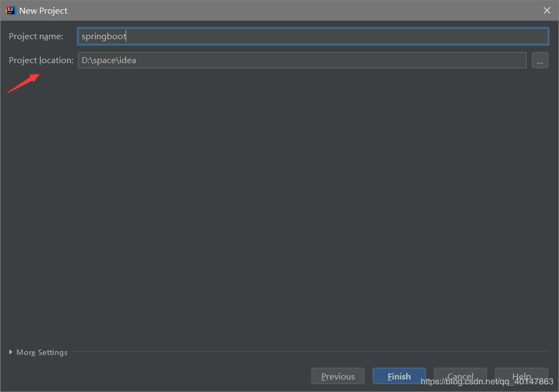Click the blog.csdn.net watermark URL
The width and height of the screenshot is (559, 392).
tap(487, 382)
